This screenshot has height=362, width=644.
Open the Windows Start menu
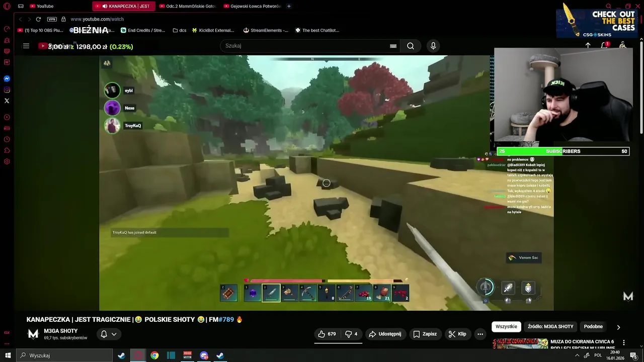(8, 355)
